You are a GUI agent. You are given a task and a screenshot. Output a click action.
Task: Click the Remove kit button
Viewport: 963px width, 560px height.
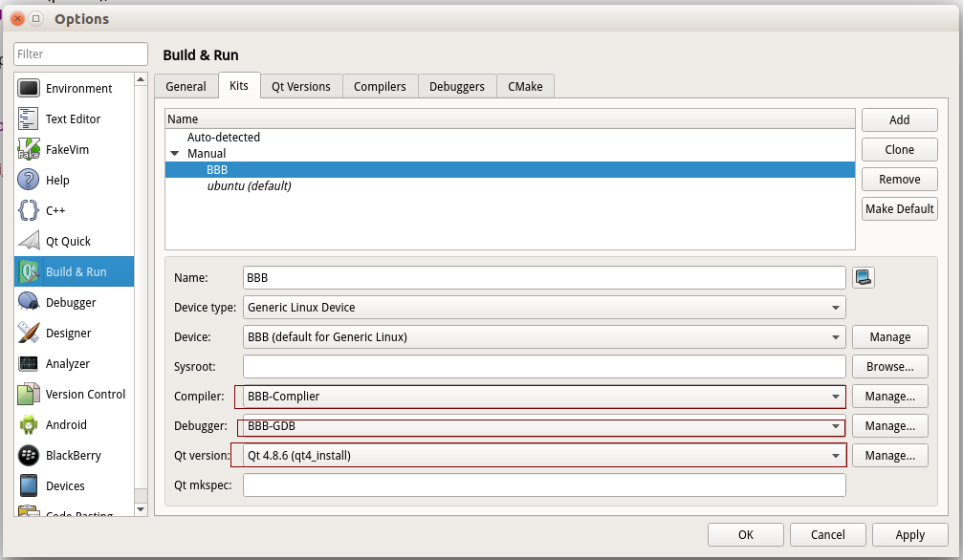pyautogui.click(x=899, y=180)
